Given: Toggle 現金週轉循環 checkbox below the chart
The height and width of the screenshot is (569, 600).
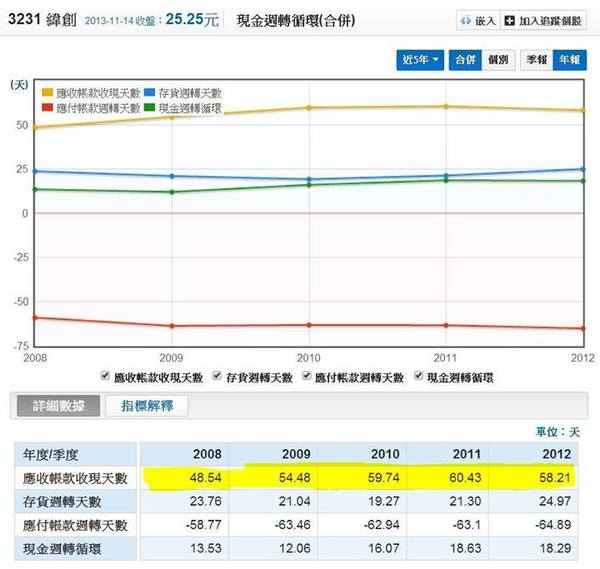Looking at the screenshot, I should pos(418,377).
